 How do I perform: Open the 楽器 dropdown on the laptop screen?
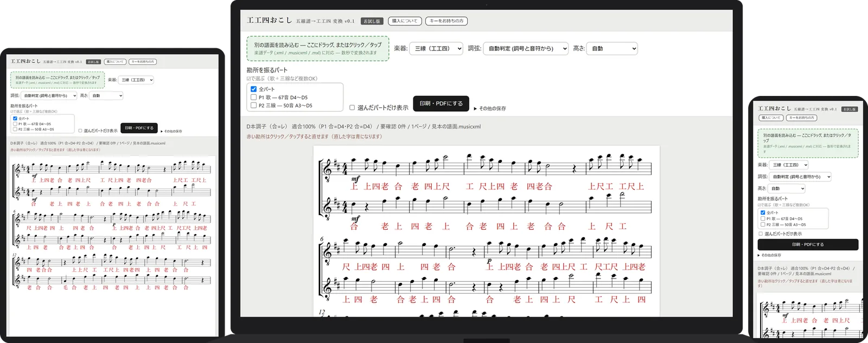click(x=436, y=49)
